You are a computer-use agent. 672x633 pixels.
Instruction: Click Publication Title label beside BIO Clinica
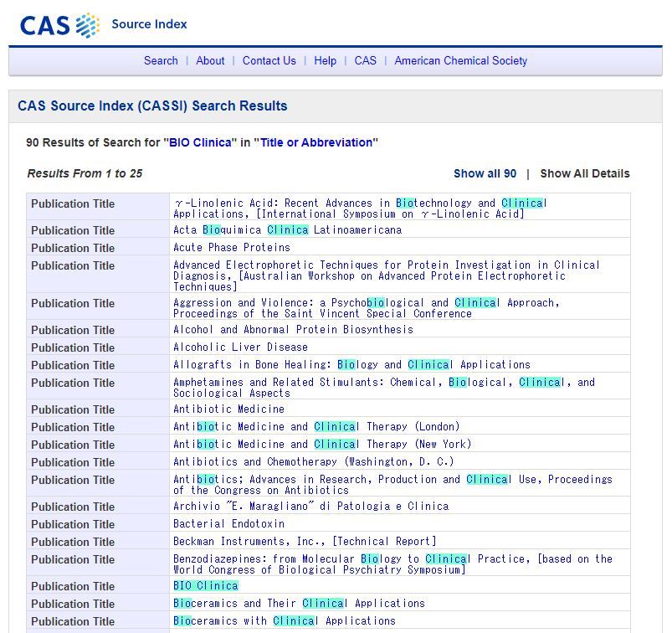tap(73, 586)
